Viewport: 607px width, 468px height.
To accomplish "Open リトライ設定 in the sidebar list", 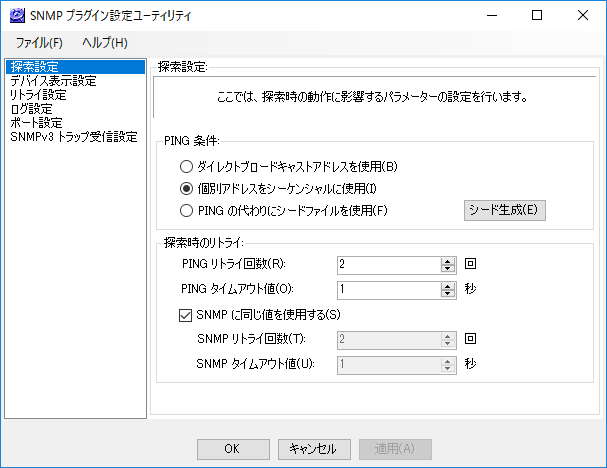I will click(38, 95).
